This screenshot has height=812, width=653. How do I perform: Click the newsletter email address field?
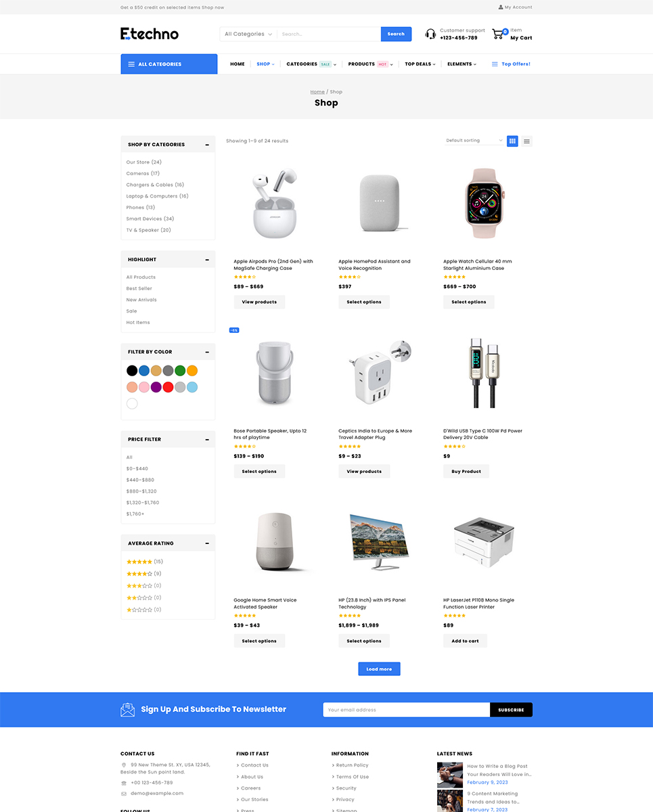(x=407, y=710)
